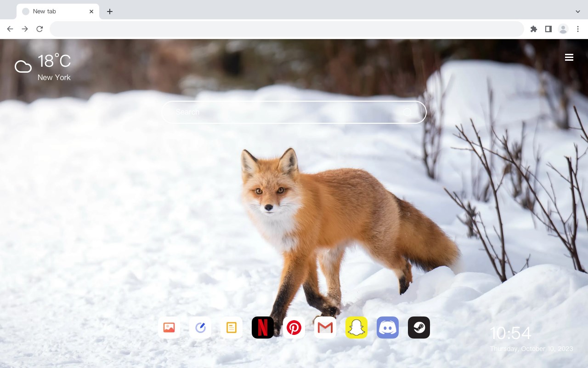The height and width of the screenshot is (368, 588).
Task: Reload the current page
Action: click(40, 29)
